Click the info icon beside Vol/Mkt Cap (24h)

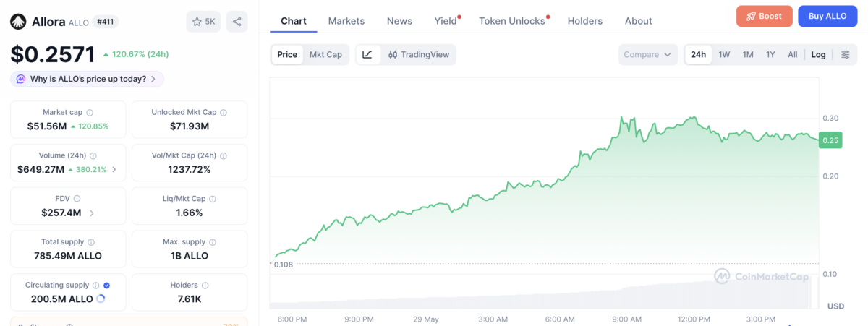point(224,155)
